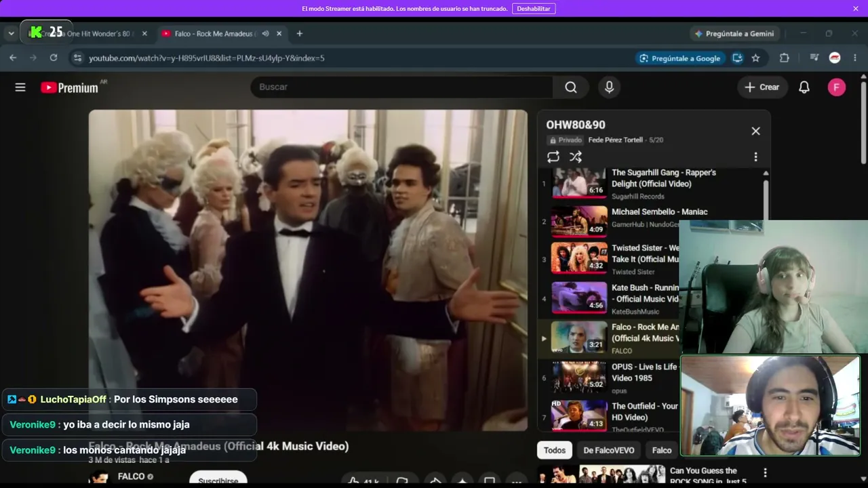Select the Todos filter chip

(554, 450)
